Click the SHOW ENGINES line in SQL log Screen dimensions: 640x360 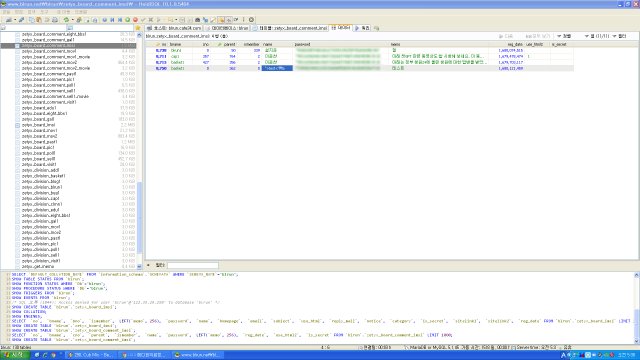[27, 316]
